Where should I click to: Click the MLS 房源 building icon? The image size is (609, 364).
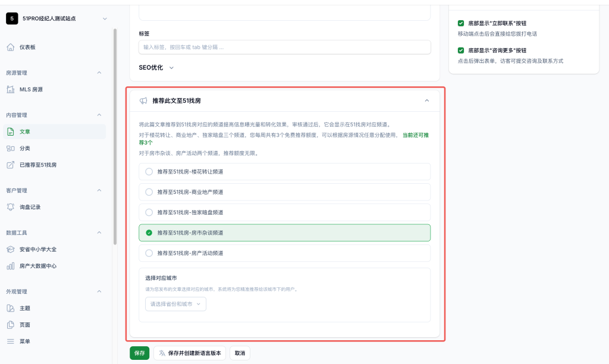11,89
